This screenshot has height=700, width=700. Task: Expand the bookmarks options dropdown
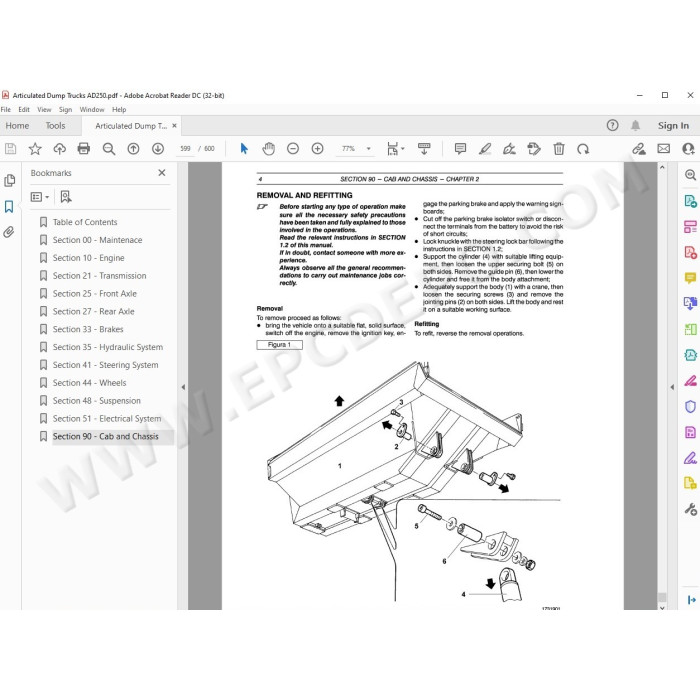(x=40, y=197)
